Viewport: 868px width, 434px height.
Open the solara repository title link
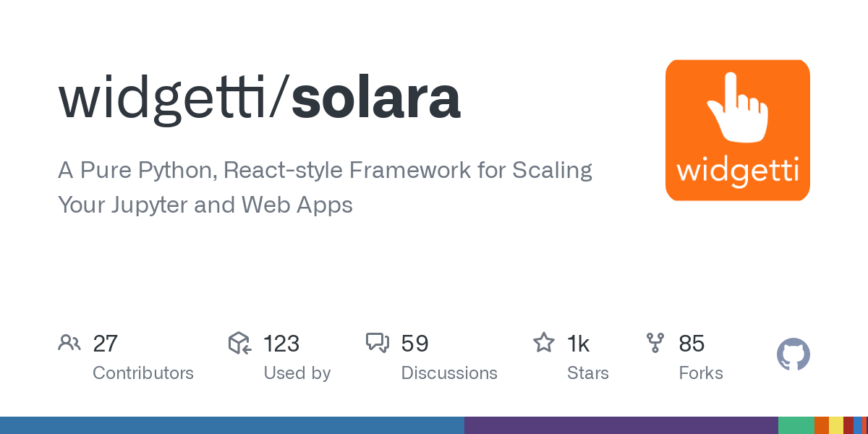coord(375,99)
